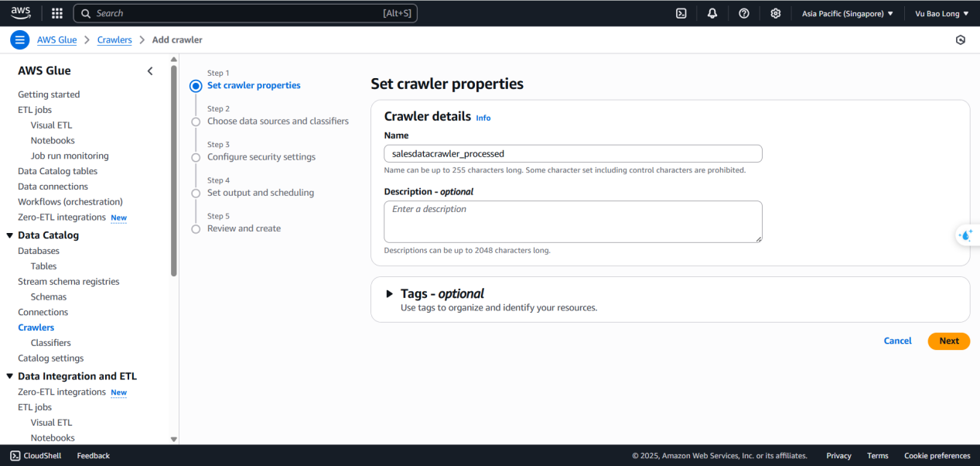Click the sidebar vertical scrollbar thumb
This screenshot has height=466, width=980.
[174, 170]
